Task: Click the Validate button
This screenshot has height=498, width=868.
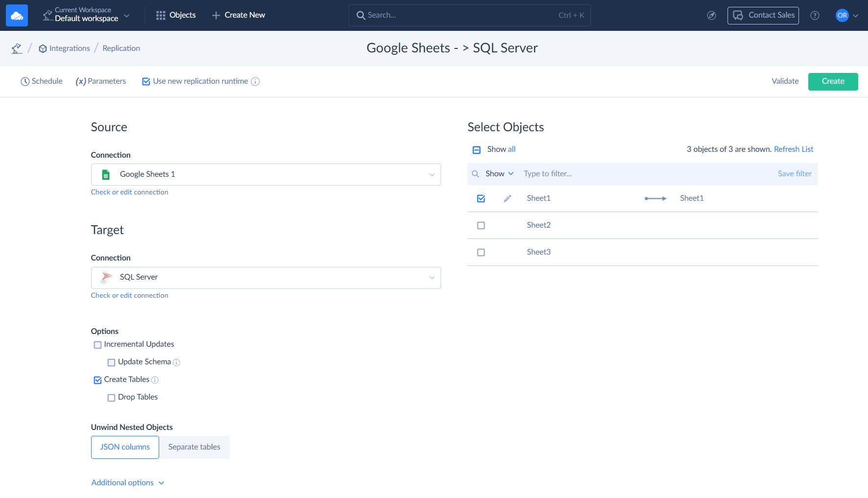Action: 785,81
